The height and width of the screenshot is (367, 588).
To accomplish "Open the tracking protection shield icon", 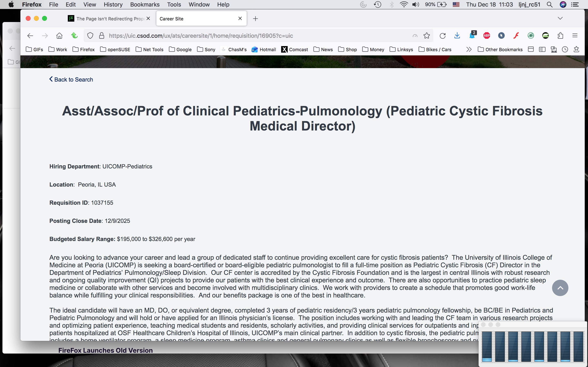I will click(90, 36).
